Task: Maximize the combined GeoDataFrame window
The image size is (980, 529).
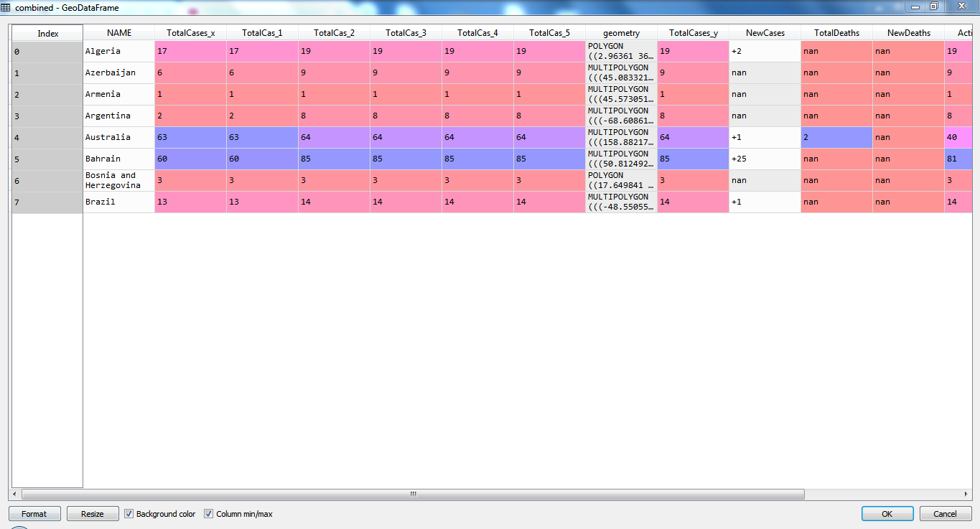Action: pos(934,6)
